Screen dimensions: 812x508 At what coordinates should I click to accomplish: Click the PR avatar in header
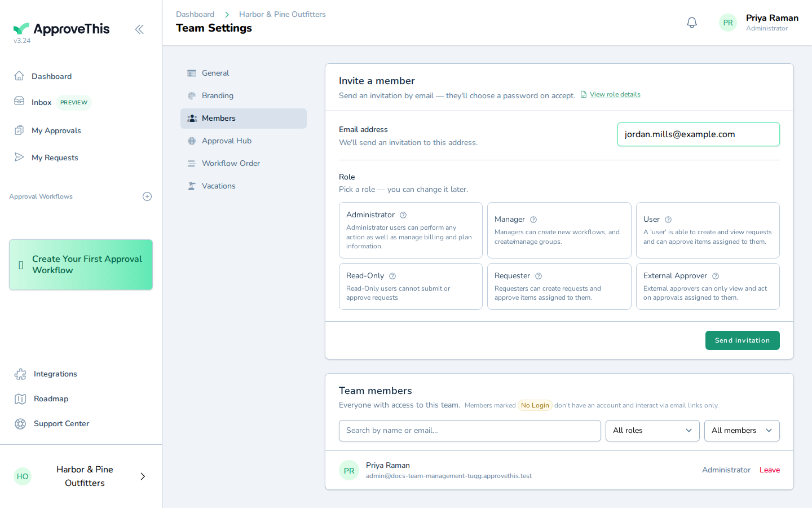pos(728,23)
